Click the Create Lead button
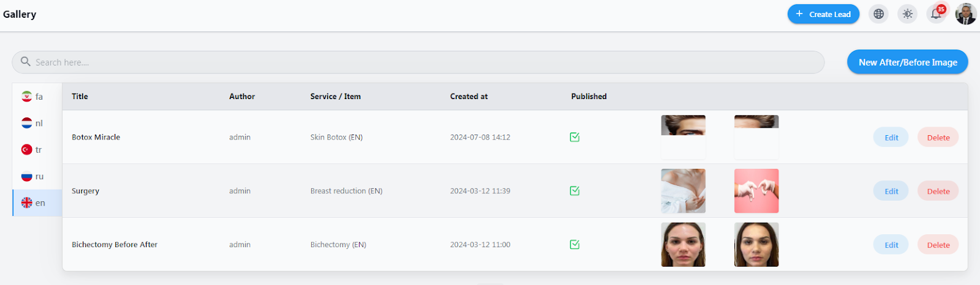The height and width of the screenshot is (285, 980). 823,14
